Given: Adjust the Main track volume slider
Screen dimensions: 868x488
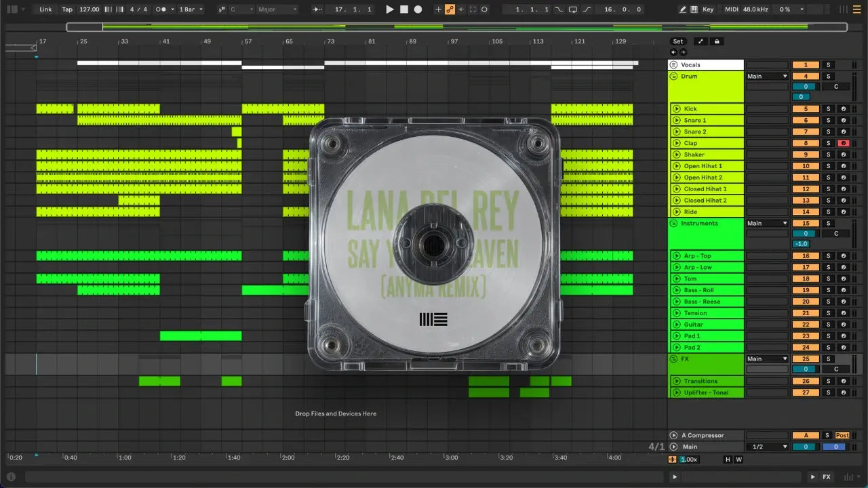Looking at the screenshot, I should coord(806,447).
